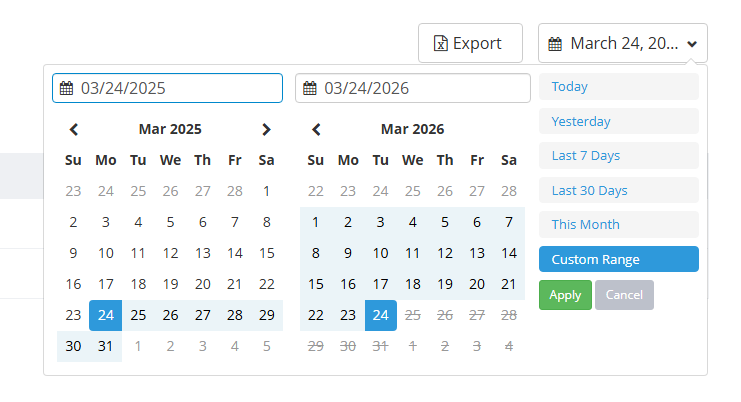Choose Last 30 Days range
The image size is (741, 402).
(x=618, y=190)
